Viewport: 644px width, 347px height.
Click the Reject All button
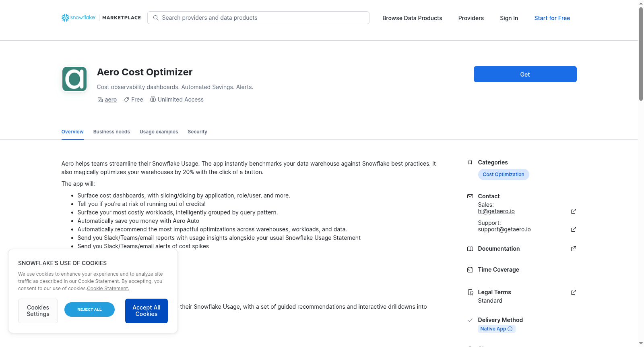pos(89,310)
